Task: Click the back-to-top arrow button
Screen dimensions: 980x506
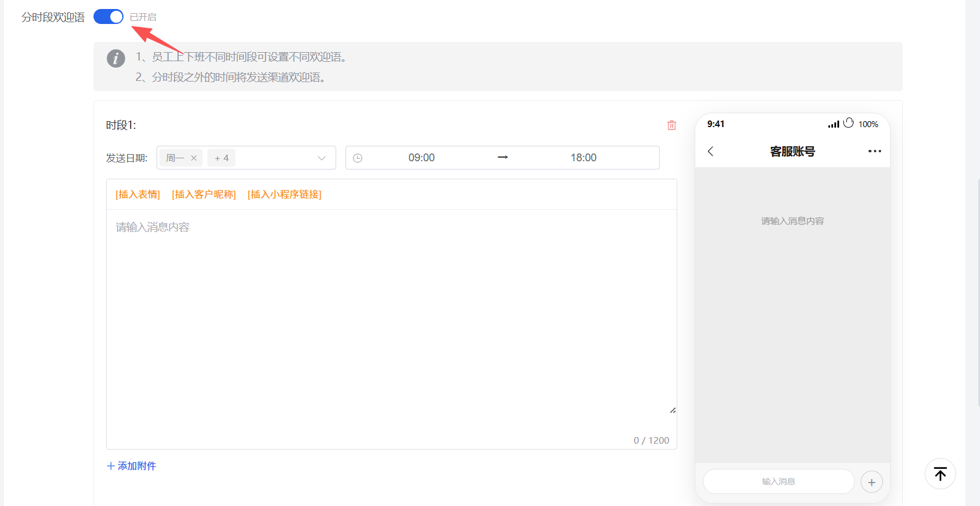Action: point(940,474)
